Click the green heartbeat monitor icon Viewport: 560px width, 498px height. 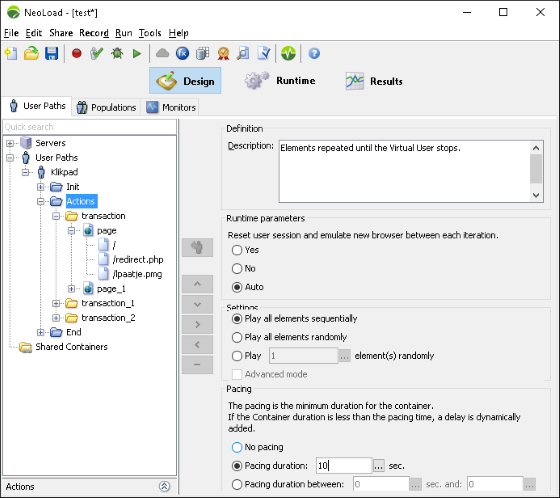point(288,54)
